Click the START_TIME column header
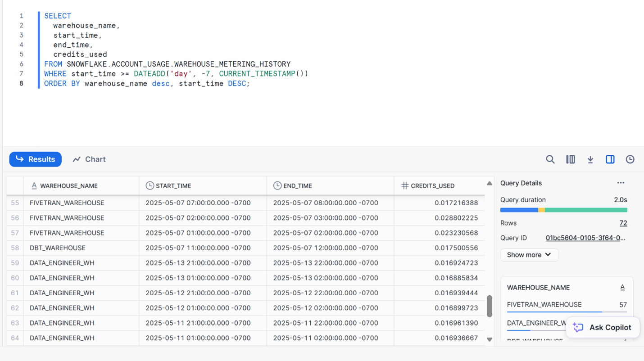The image size is (644, 361). pyautogui.click(x=173, y=185)
